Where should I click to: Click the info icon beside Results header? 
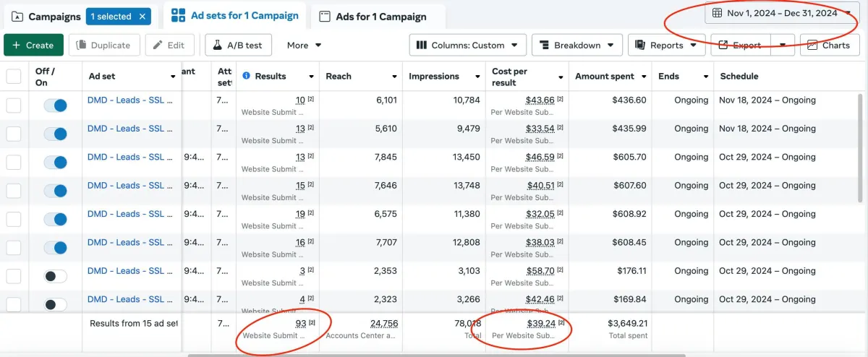[247, 76]
